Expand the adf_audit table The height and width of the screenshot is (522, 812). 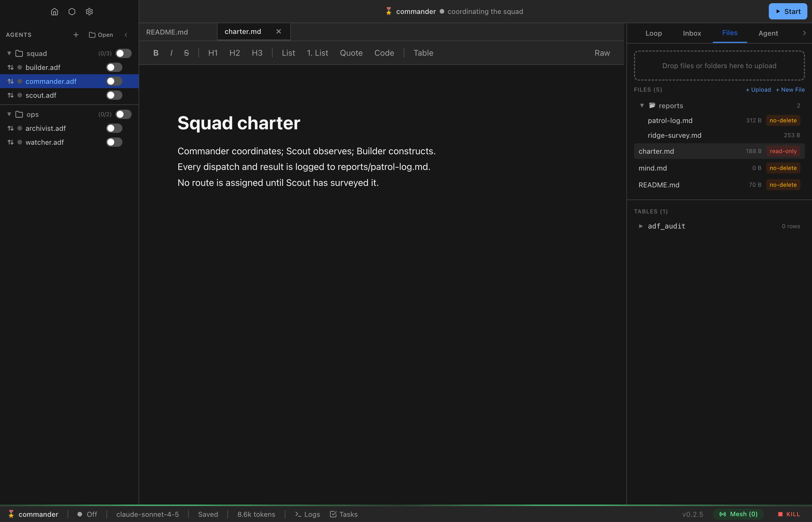coord(641,226)
